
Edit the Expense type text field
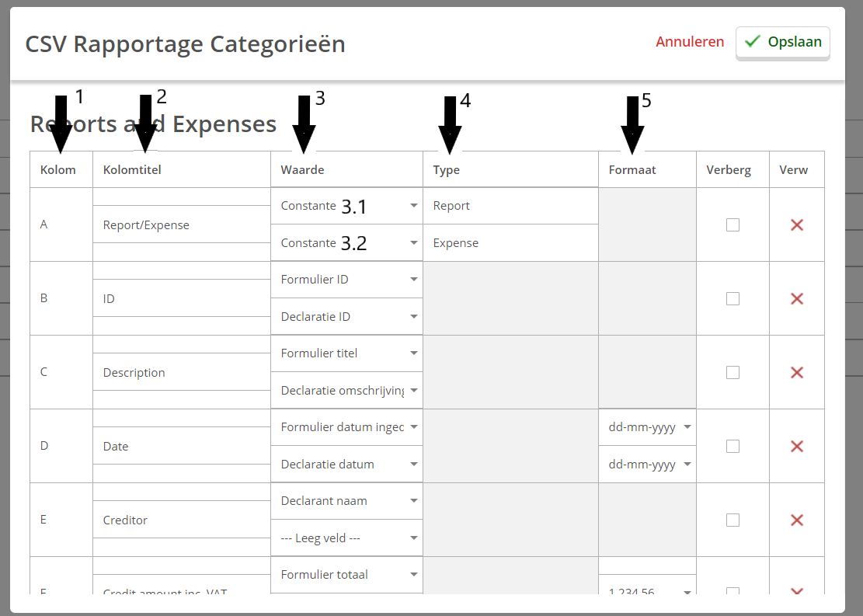pos(510,243)
